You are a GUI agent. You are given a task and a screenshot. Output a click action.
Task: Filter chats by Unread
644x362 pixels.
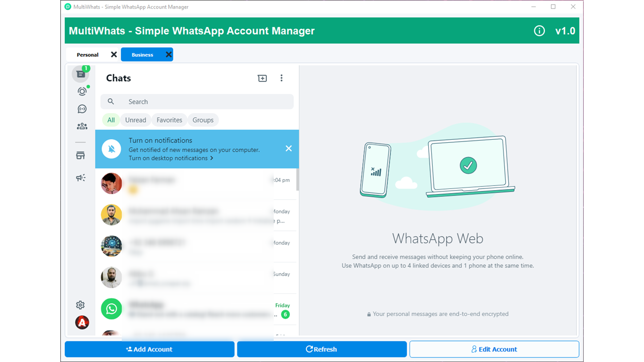point(135,120)
